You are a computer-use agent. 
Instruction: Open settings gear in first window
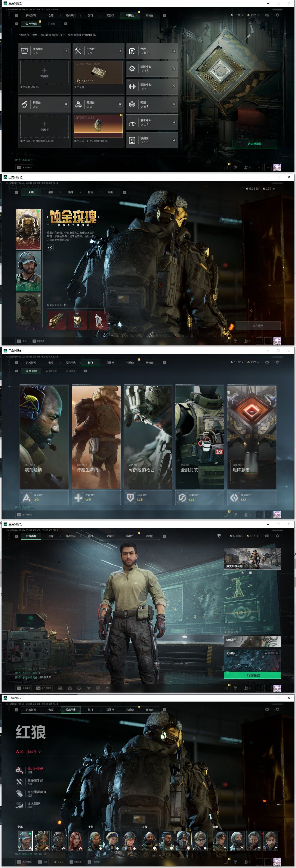pyautogui.click(x=277, y=15)
